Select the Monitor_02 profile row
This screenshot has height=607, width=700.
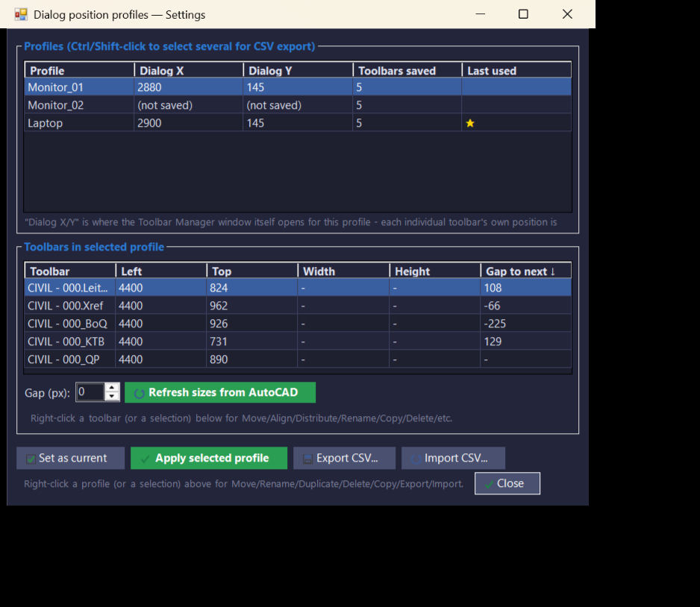click(298, 105)
